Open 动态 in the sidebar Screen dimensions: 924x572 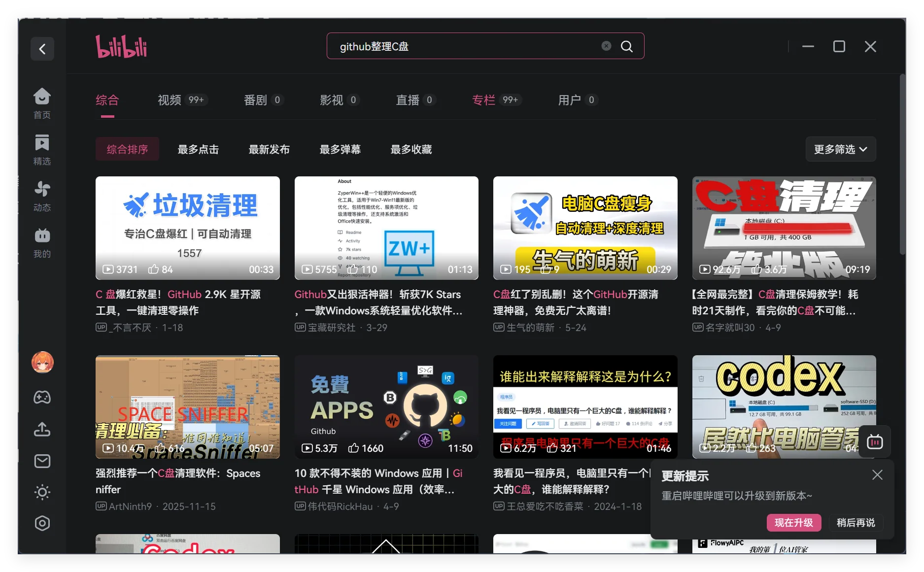point(42,196)
